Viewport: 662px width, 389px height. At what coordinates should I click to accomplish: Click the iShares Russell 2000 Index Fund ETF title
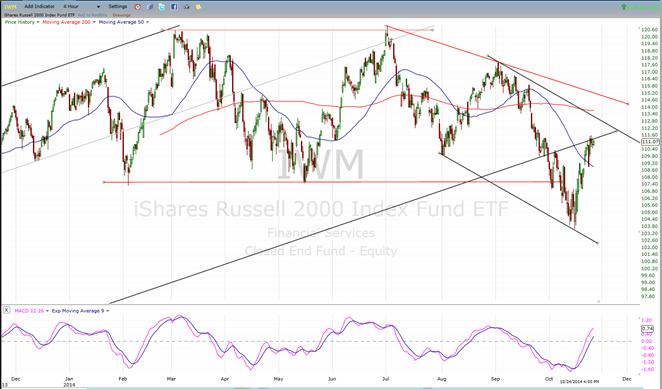tap(39, 15)
